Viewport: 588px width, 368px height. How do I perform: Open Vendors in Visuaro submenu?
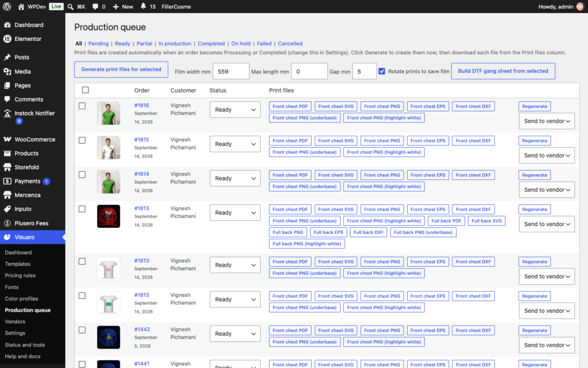point(15,321)
